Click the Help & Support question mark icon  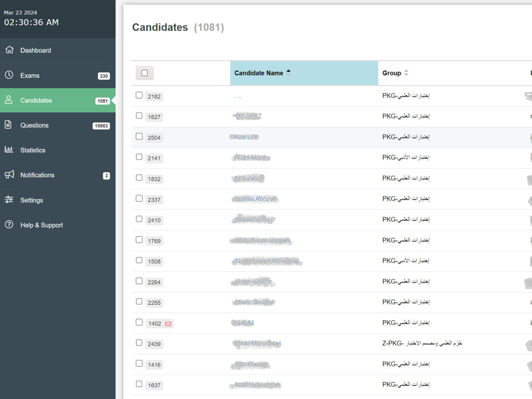tap(9, 225)
